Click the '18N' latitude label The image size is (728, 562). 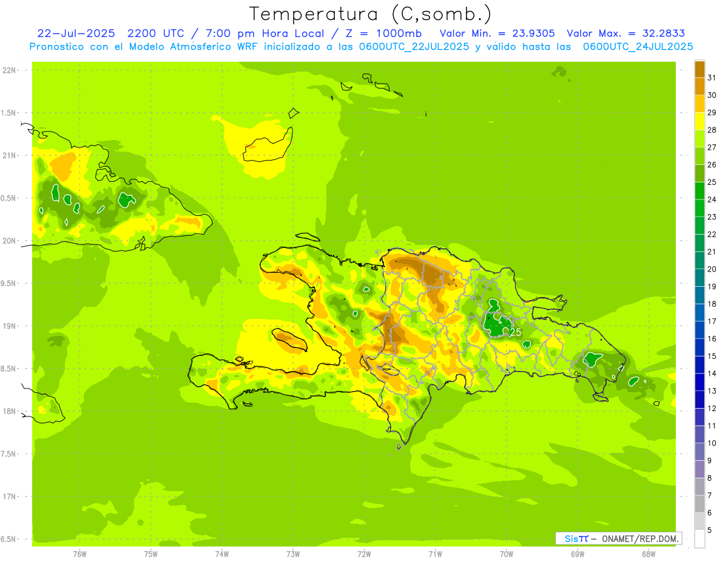point(9,411)
